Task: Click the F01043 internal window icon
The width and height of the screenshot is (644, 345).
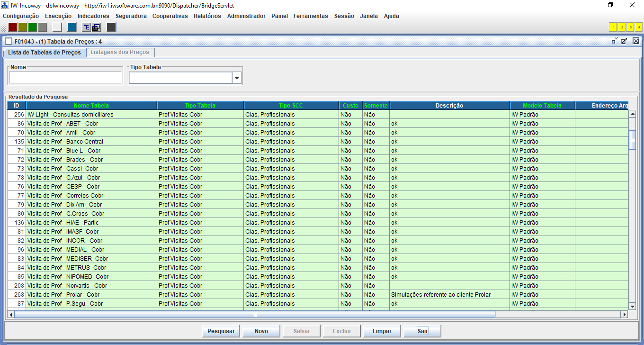Action: pyautogui.click(x=9, y=41)
